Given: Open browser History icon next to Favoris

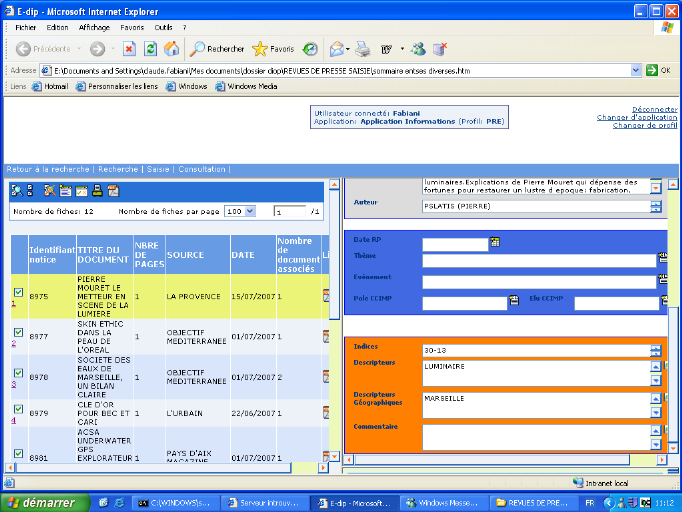Looking at the screenshot, I should pos(310,48).
